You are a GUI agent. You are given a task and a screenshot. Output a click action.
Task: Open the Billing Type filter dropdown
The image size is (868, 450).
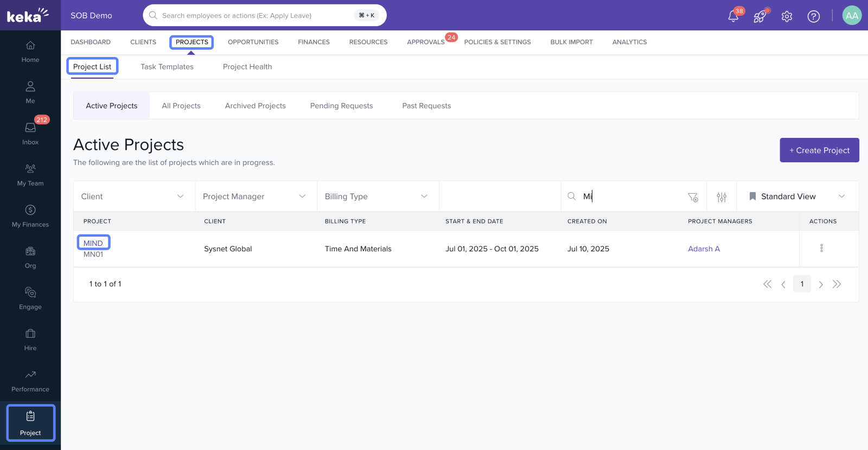coord(377,197)
